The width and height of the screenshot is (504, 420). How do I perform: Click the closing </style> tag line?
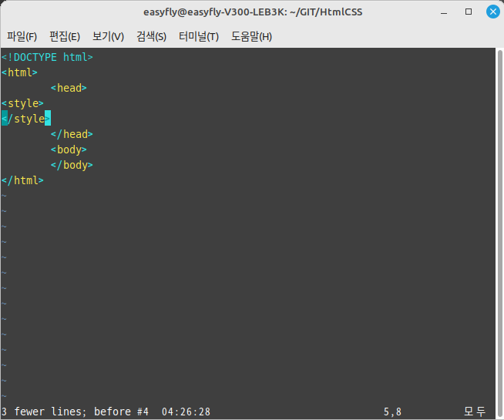tap(26, 119)
